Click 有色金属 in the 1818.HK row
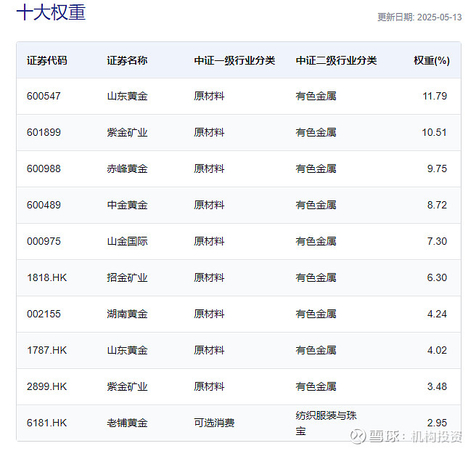The width and height of the screenshot is (476, 451). coord(316,277)
